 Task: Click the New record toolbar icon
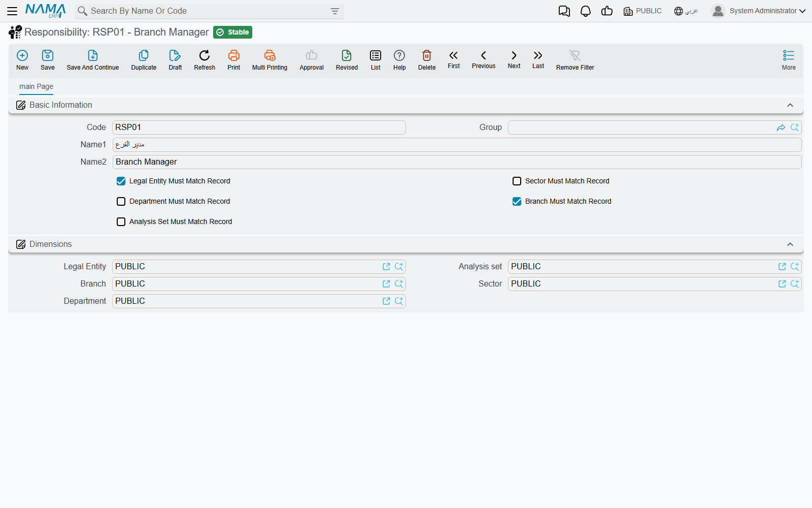(x=22, y=60)
